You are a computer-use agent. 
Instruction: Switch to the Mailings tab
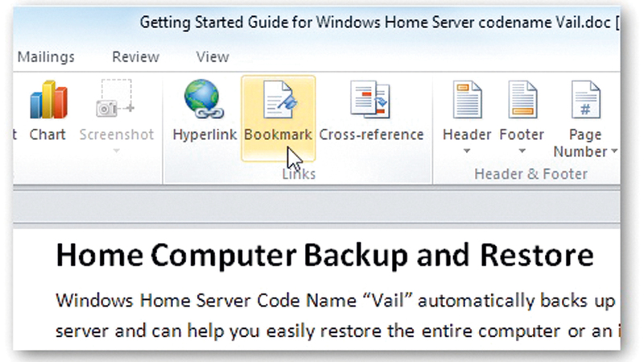(46, 57)
